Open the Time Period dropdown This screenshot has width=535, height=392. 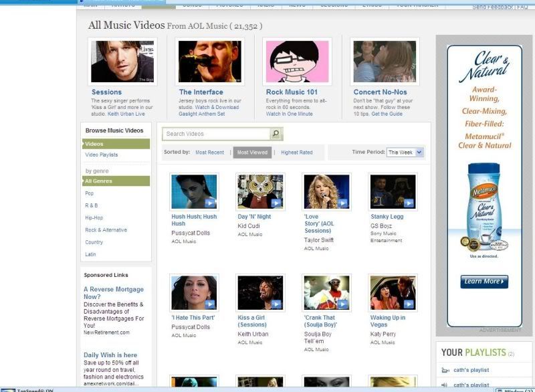point(405,153)
